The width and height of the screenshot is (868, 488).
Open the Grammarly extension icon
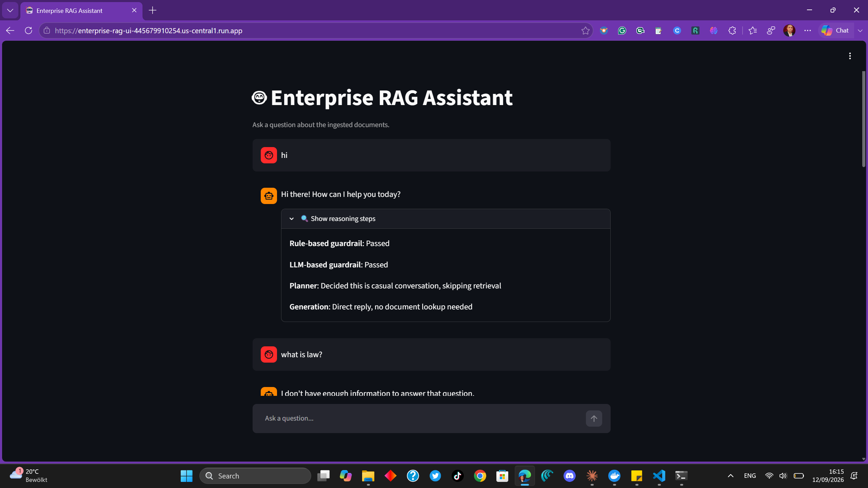(622, 30)
